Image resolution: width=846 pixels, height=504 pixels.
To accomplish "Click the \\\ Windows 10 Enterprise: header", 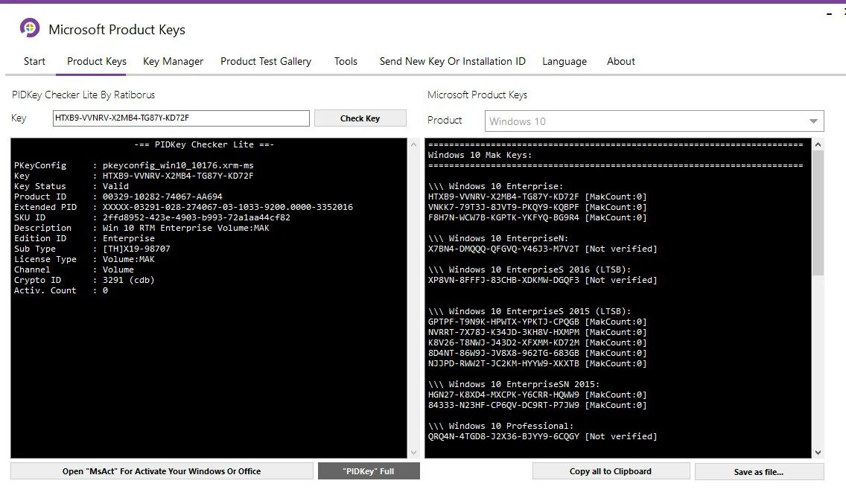I will [x=495, y=186].
